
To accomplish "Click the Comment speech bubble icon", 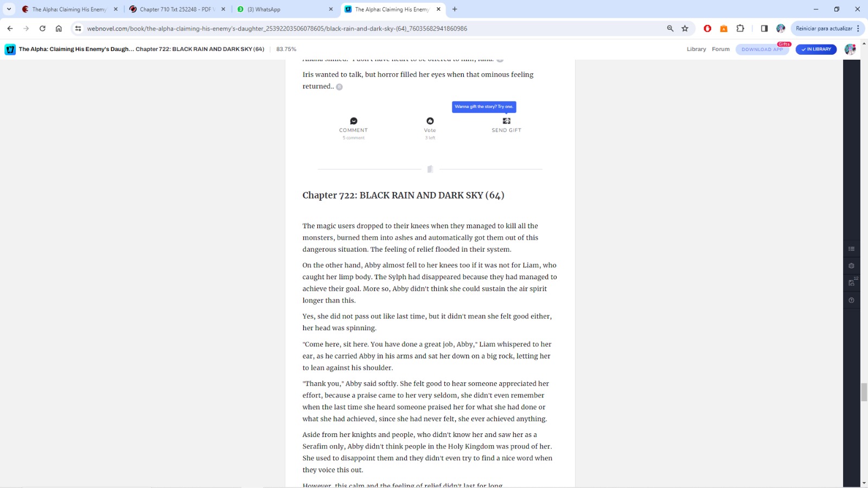I will point(354,121).
